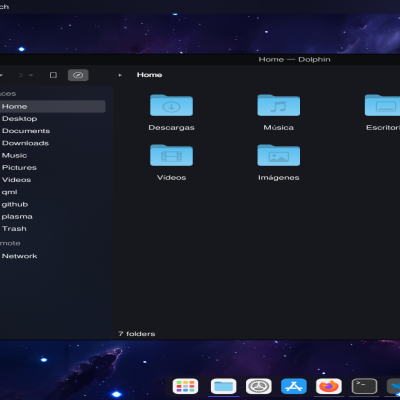Open the forward history dropdown arrow
The height and width of the screenshot is (400, 400).
click(x=31, y=75)
